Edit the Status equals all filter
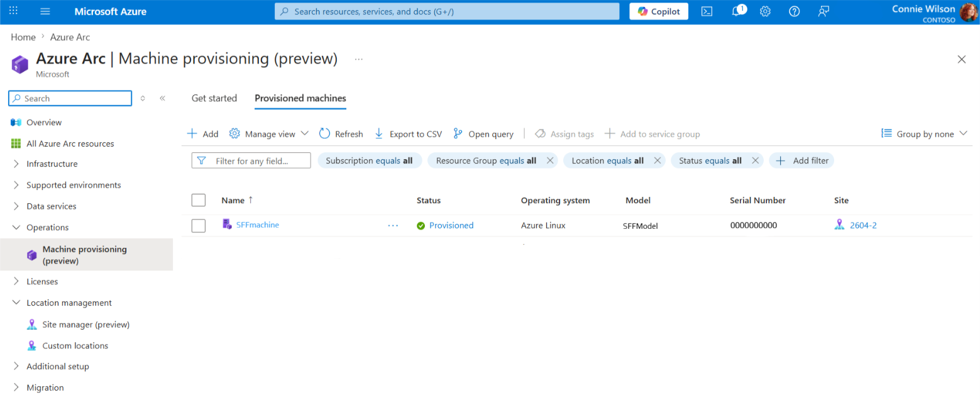The image size is (980, 410). 710,161
